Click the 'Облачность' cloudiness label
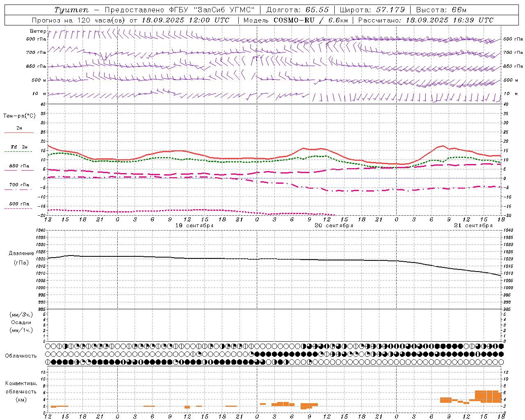Image resolution: width=525 pixels, height=420 pixels. [21, 356]
